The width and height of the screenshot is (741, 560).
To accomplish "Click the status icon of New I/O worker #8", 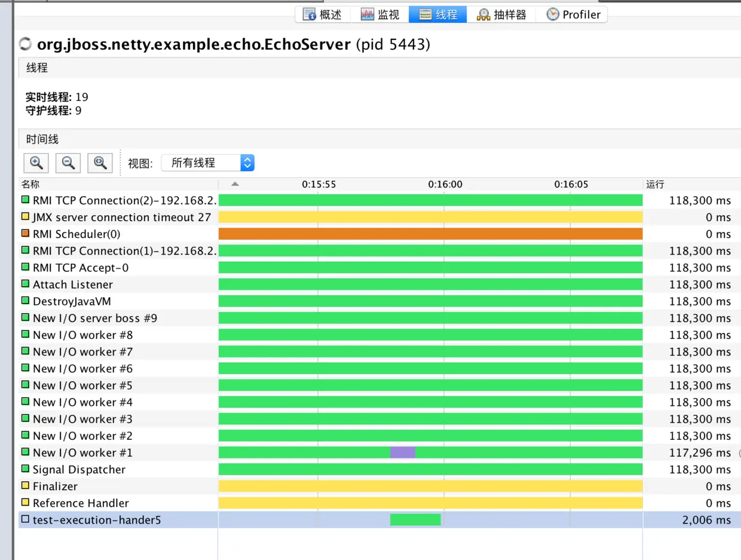I will pyautogui.click(x=25, y=335).
